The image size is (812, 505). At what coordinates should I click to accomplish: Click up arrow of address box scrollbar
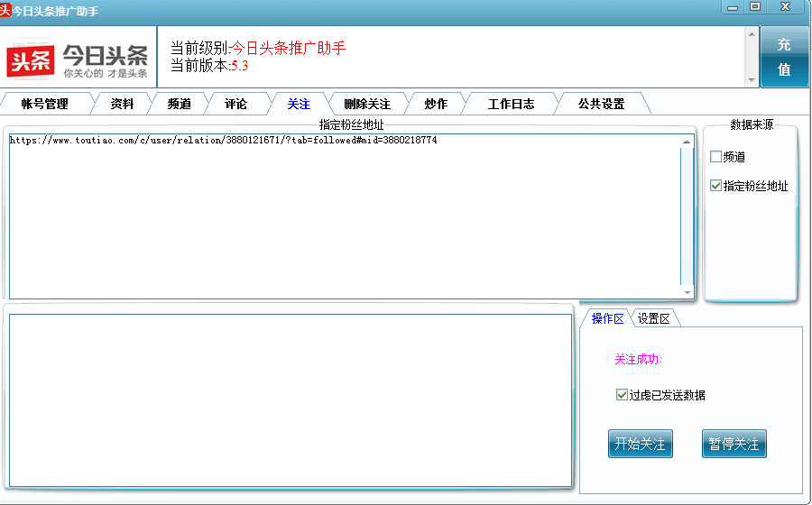[x=687, y=142]
